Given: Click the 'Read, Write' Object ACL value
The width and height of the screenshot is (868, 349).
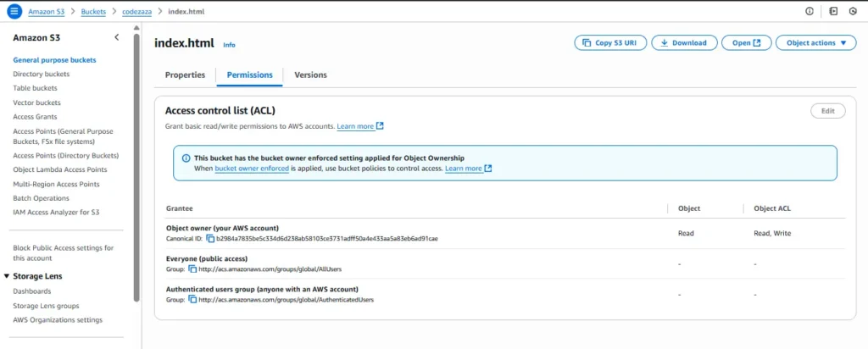Looking at the screenshot, I should [772, 234].
